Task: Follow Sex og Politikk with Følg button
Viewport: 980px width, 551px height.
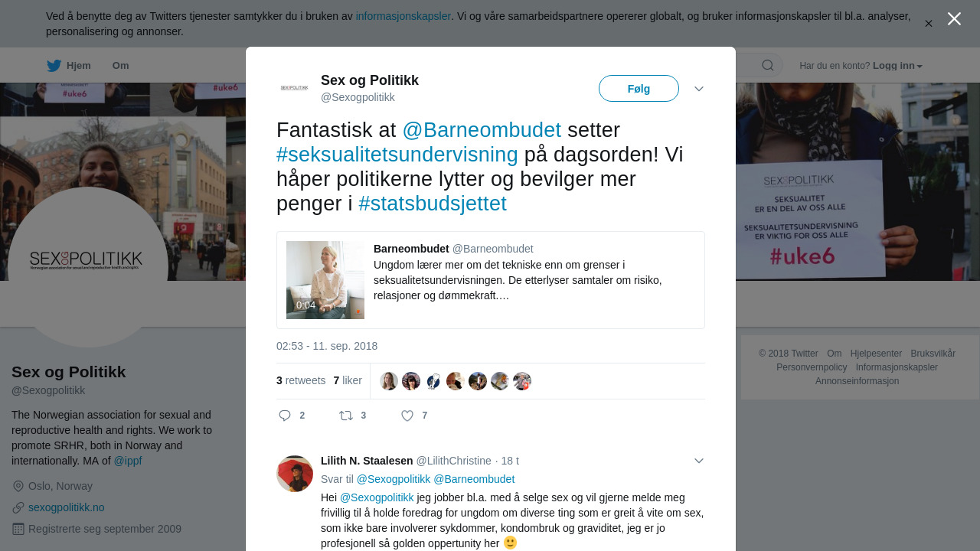Action: tap(639, 89)
